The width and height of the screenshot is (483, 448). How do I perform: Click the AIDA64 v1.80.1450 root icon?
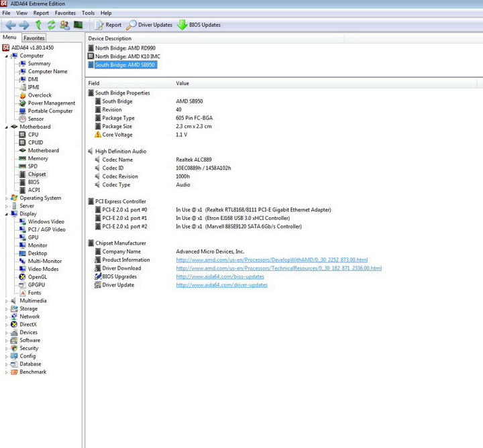tap(5, 48)
